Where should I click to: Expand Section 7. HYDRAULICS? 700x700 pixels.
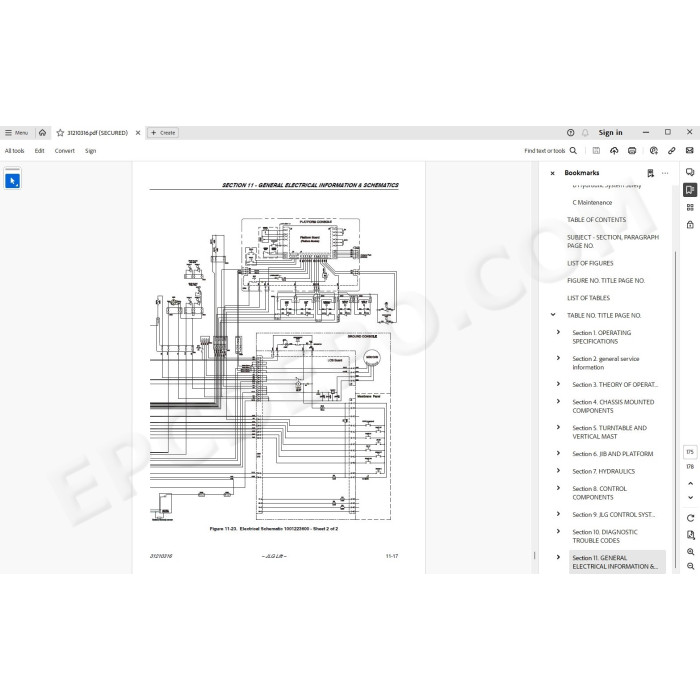point(558,471)
